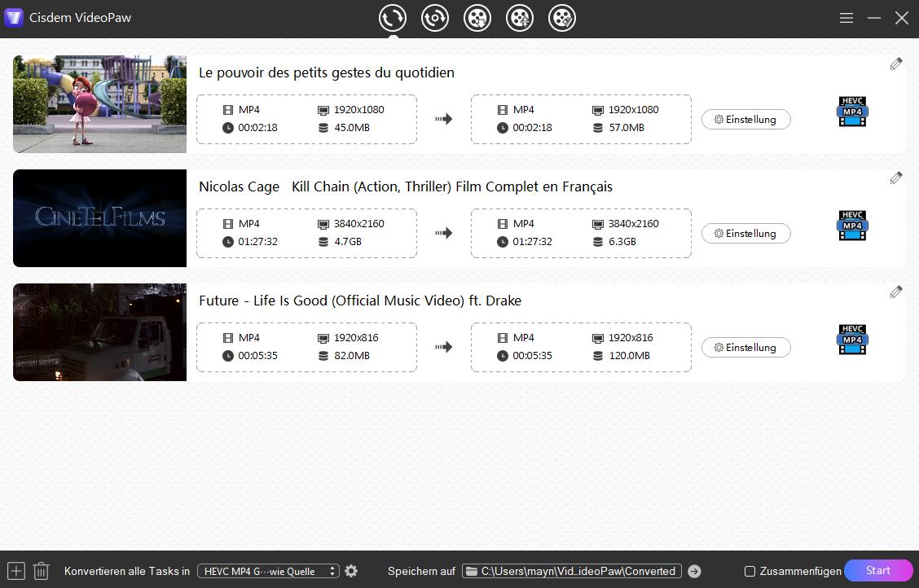The image size is (919, 588).
Task: Click the CineTel Films video thumbnail
Action: pyautogui.click(x=99, y=217)
